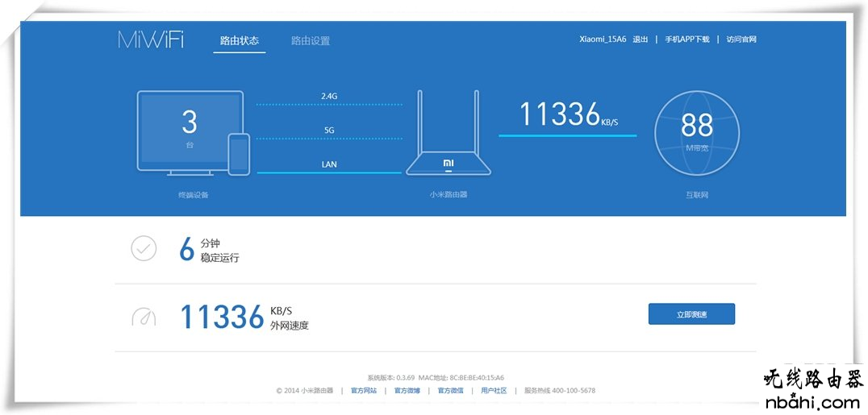This screenshot has width=868, height=415.
Task: Start speed test with 立即测速 button
Action: point(691,313)
